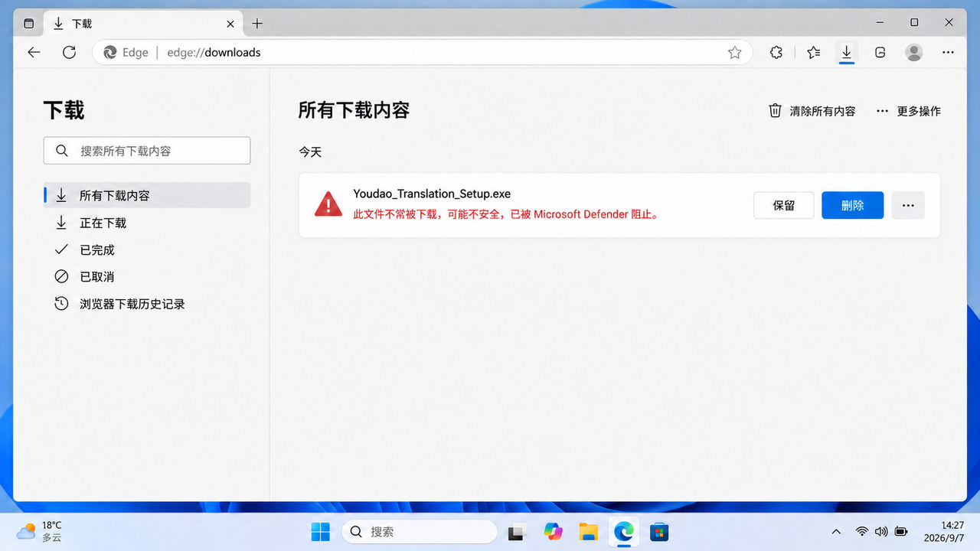Select 所有下载内容 in the sidebar
The image size is (980, 551).
click(x=147, y=195)
